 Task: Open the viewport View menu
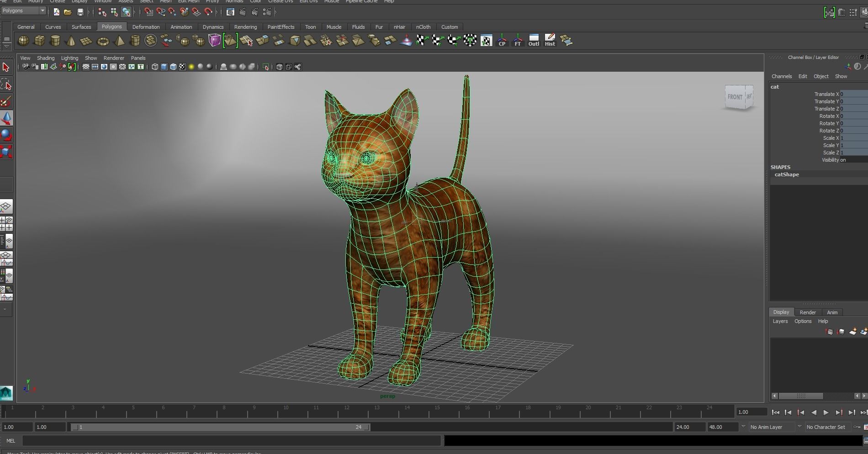pyautogui.click(x=25, y=58)
